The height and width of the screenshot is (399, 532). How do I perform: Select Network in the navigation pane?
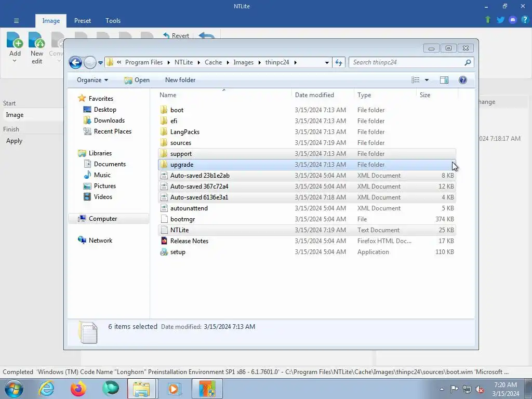point(100,241)
